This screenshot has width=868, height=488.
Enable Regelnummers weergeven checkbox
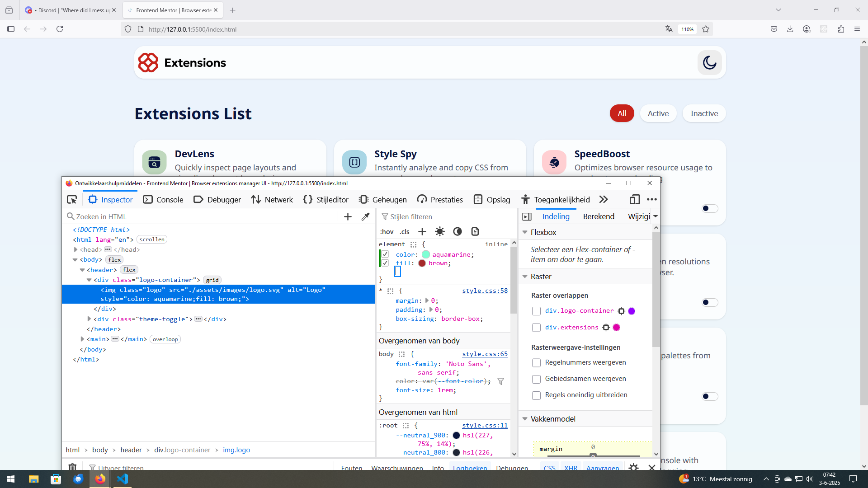coord(536,363)
